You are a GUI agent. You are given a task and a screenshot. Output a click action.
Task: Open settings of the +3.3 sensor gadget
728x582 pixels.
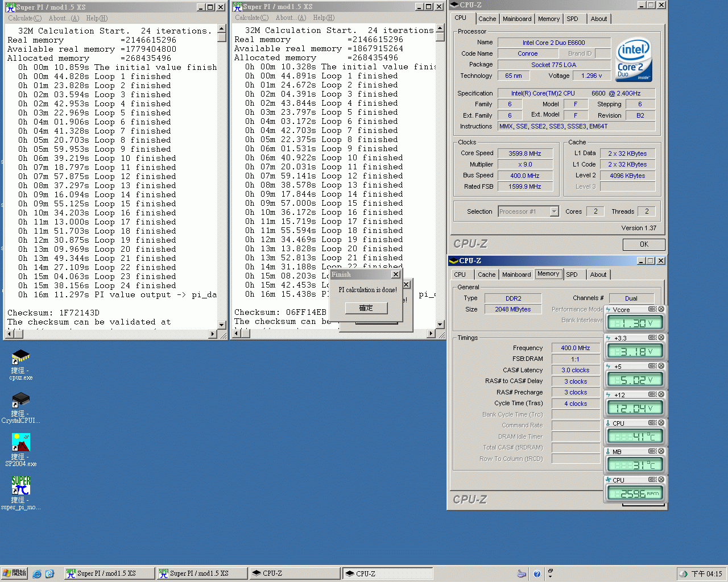coord(652,338)
